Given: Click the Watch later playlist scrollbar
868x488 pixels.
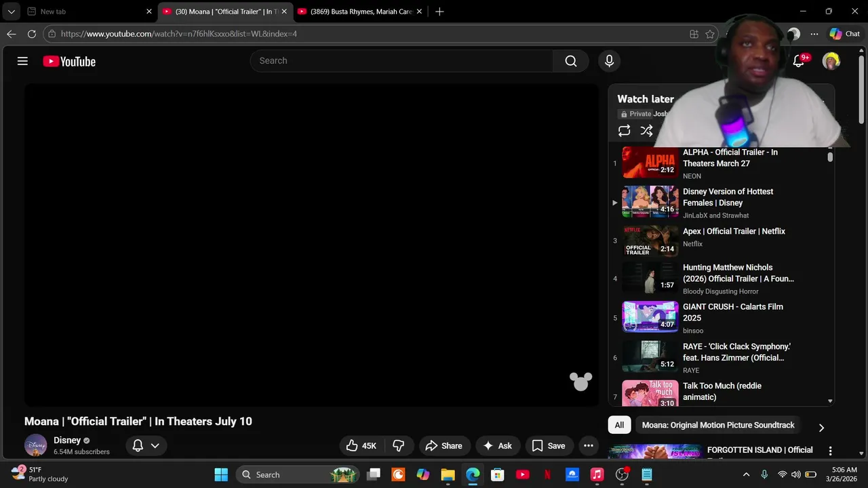Looking at the screenshot, I should click(x=830, y=157).
